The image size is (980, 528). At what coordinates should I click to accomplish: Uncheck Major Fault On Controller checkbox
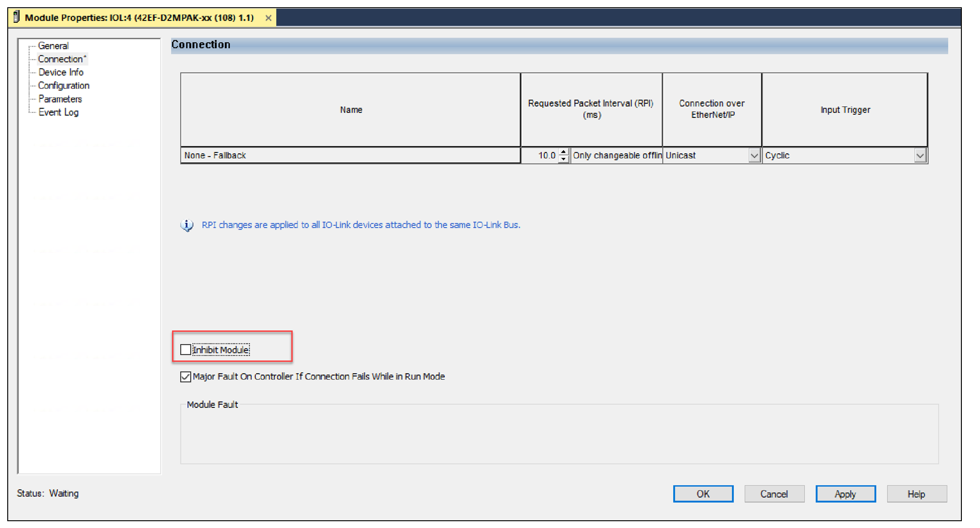point(186,376)
